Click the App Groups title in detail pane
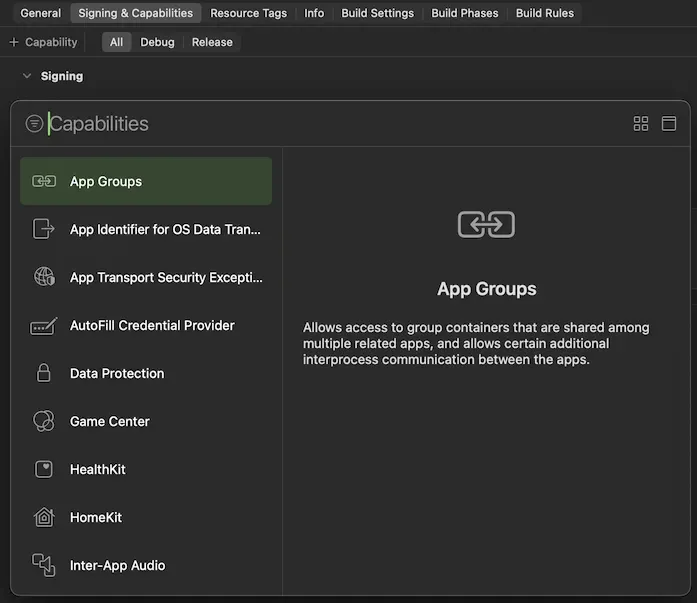This screenshot has width=697, height=603. [487, 289]
